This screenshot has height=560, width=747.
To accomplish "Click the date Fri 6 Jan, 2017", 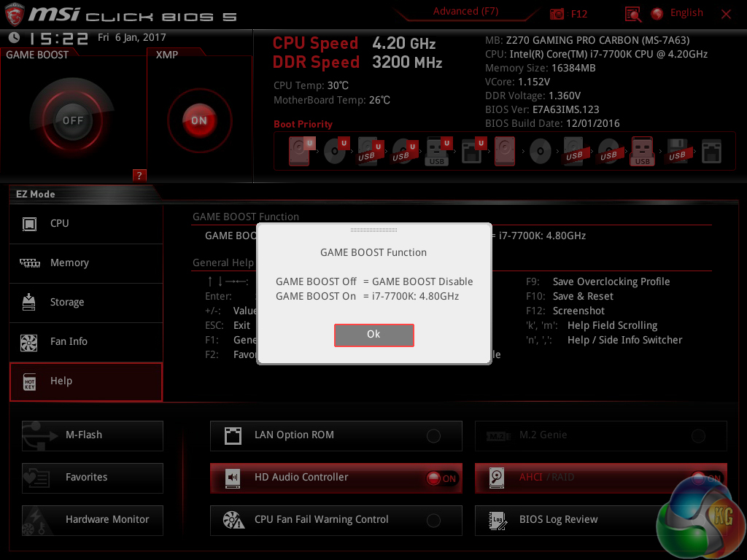I will (132, 38).
